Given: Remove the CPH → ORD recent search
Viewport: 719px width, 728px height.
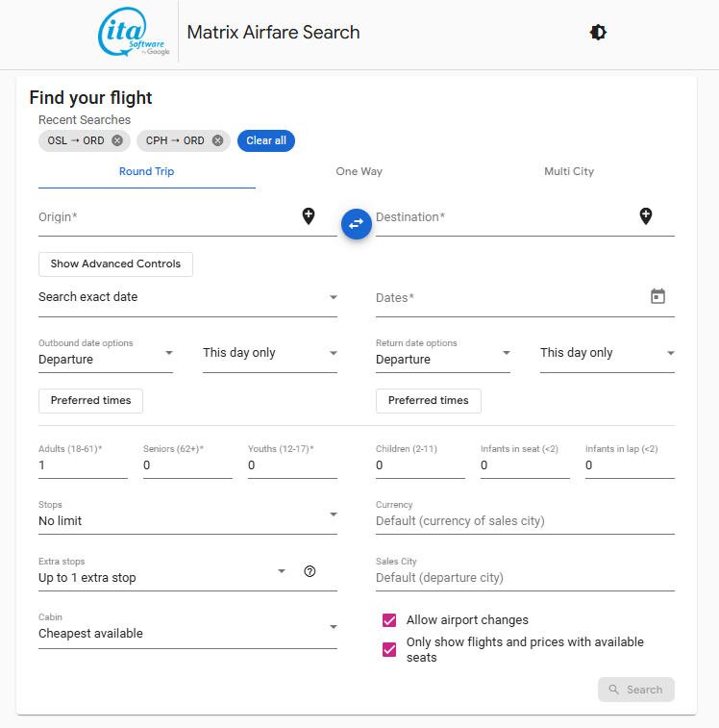Looking at the screenshot, I should coord(217,140).
